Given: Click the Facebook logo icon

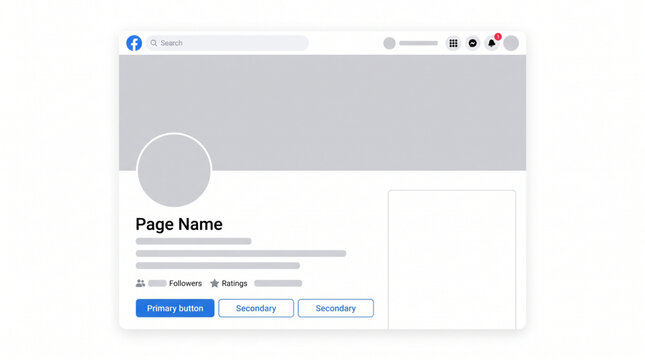Looking at the screenshot, I should click(x=134, y=43).
